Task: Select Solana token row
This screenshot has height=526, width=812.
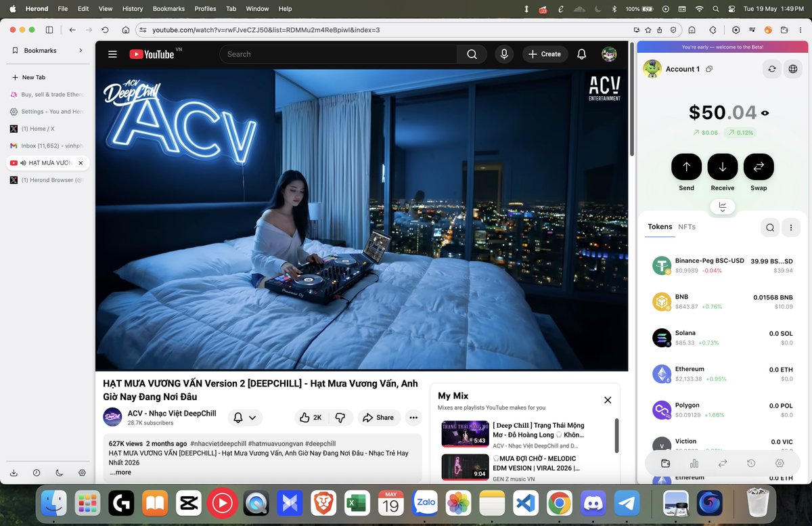Action: (x=722, y=338)
